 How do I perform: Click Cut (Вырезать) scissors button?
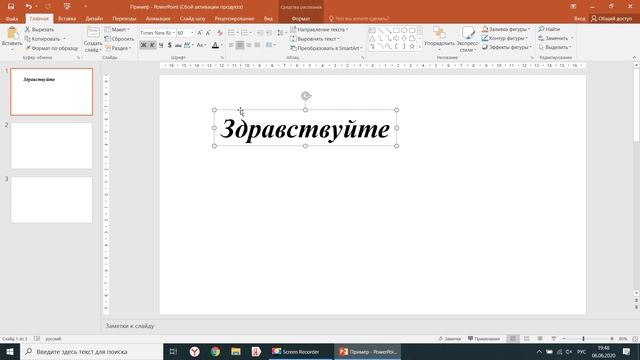(39, 29)
